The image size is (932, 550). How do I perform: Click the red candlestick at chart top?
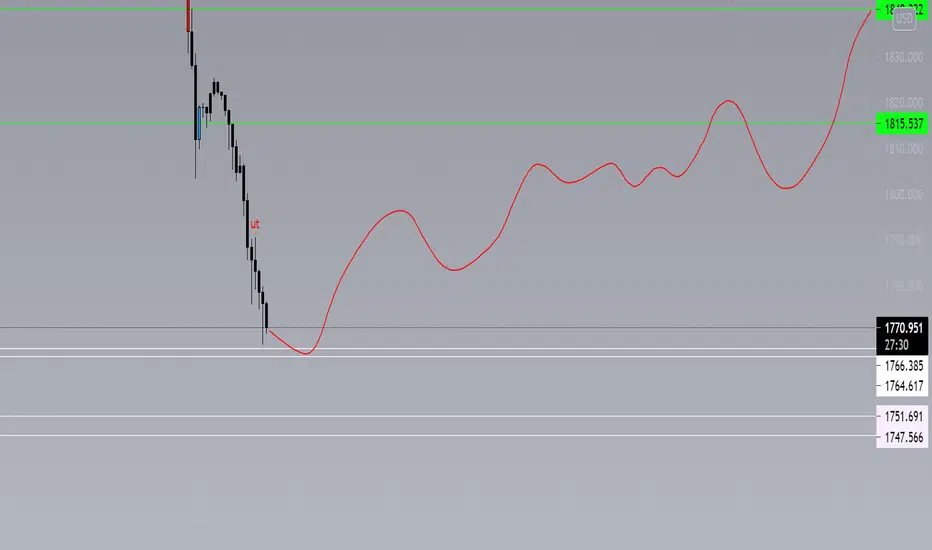click(x=188, y=15)
